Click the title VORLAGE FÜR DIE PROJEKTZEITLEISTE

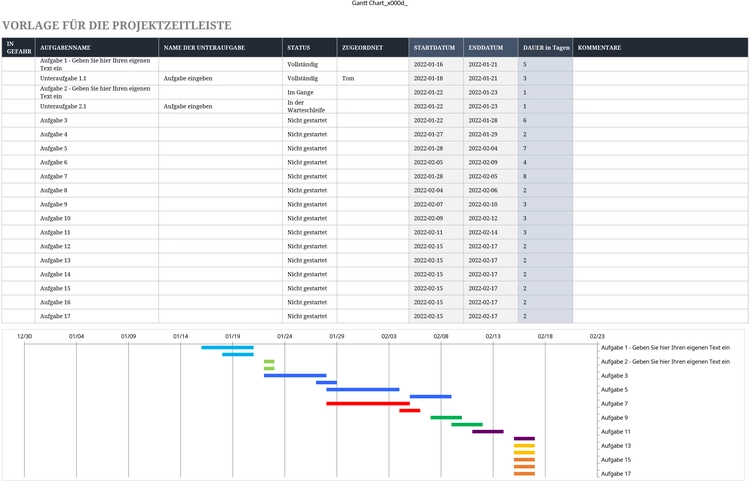pos(117,25)
